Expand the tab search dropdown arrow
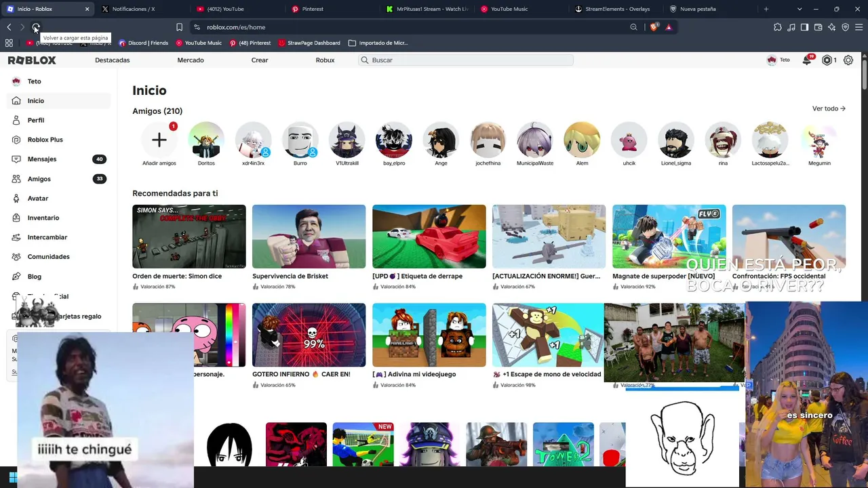The height and width of the screenshot is (488, 868). coord(800,9)
